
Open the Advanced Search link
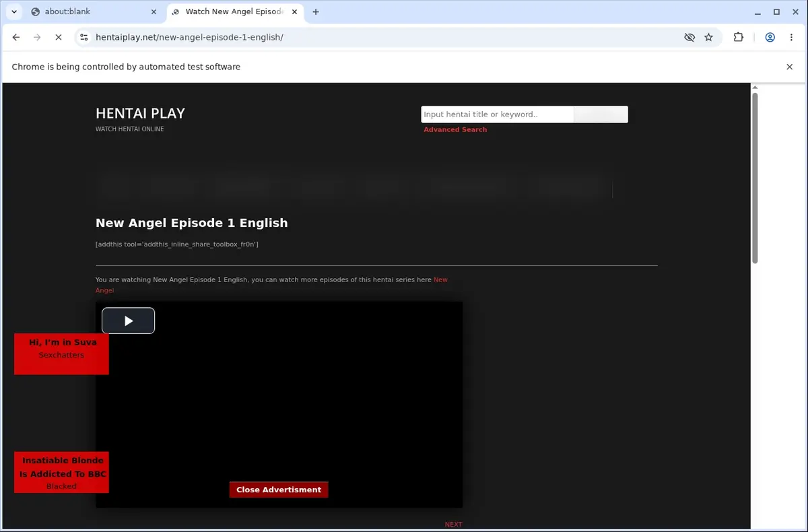point(455,129)
